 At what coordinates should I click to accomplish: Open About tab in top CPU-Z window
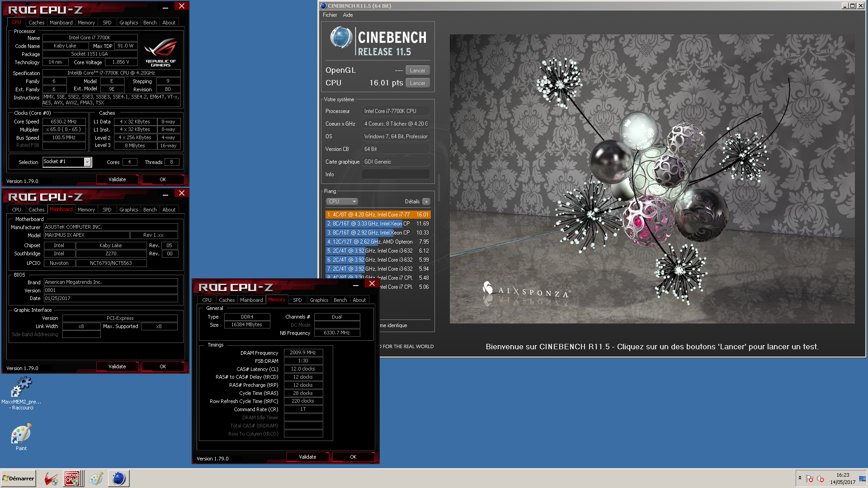(x=169, y=23)
